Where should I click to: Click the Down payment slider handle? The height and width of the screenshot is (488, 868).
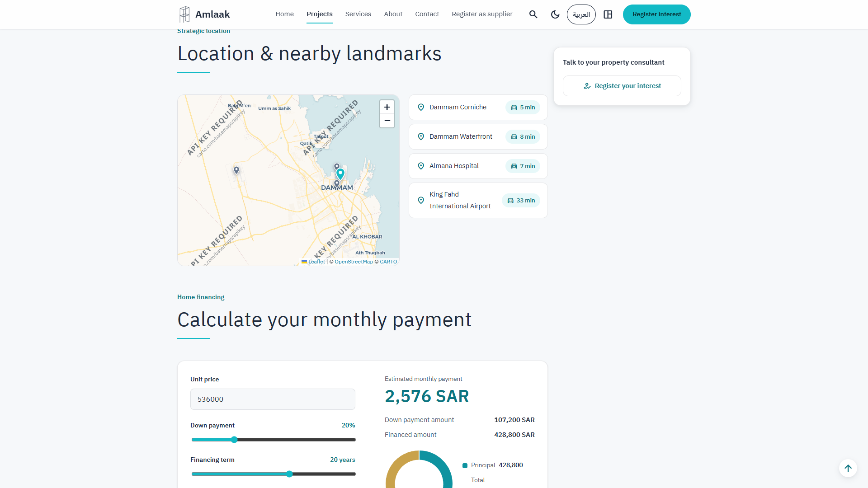point(234,440)
